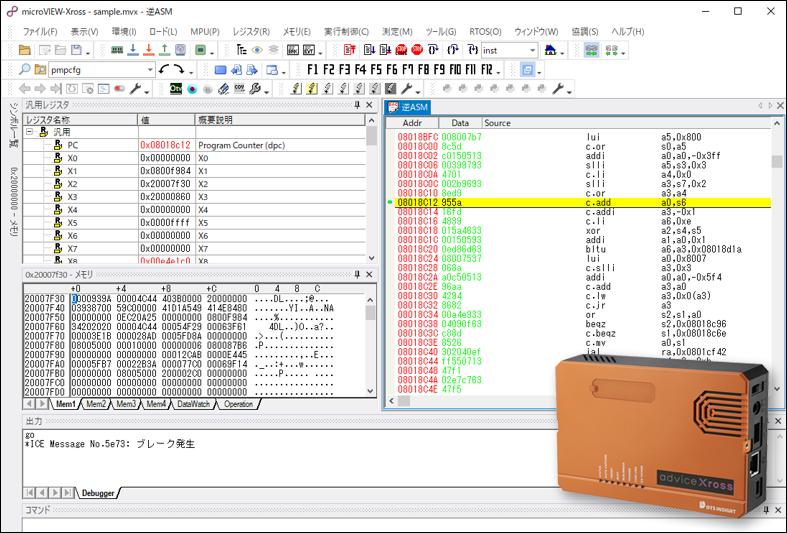787x533 pixels.
Task: Click the 値 column header
Action: 166,120
